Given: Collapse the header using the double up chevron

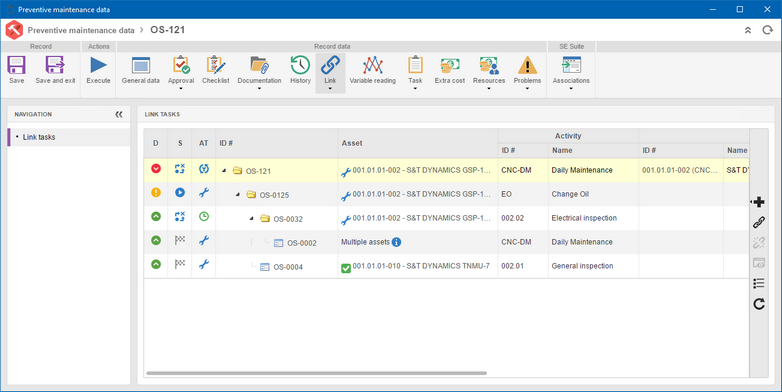Looking at the screenshot, I should (748, 30).
